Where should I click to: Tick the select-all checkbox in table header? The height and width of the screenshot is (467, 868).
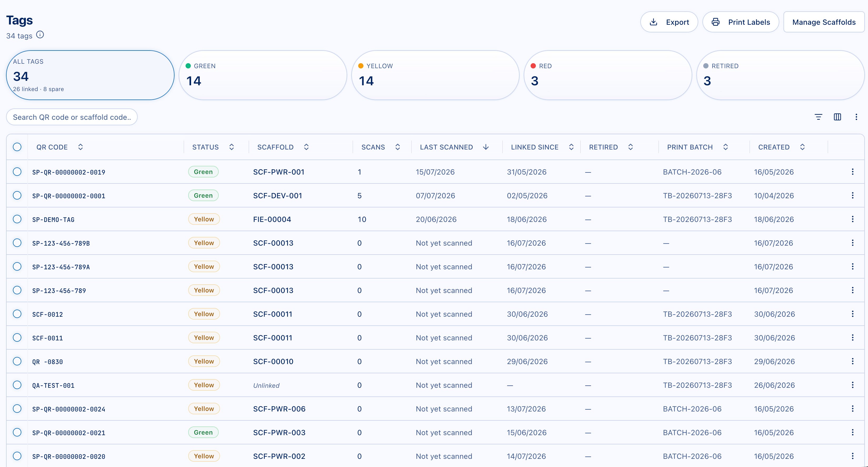click(17, 147)
